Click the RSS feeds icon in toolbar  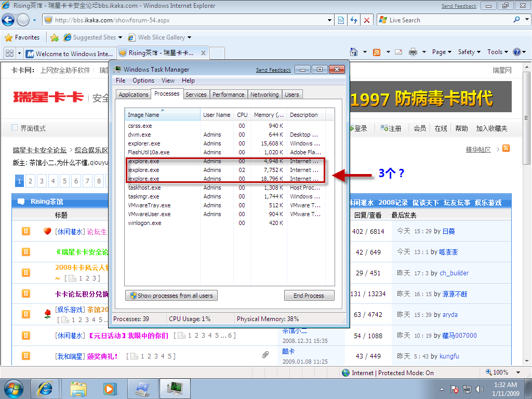pyautogui.click(x=377, y=52)
